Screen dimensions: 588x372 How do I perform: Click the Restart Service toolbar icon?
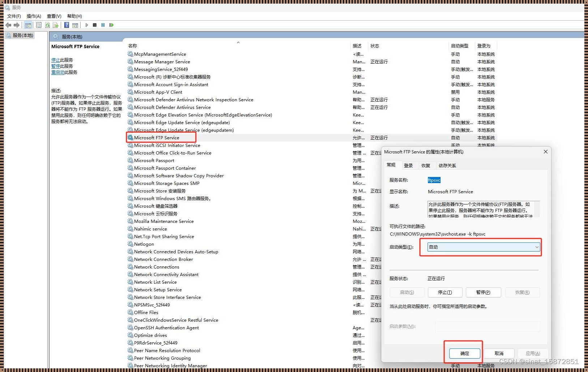tap(111, 25)
